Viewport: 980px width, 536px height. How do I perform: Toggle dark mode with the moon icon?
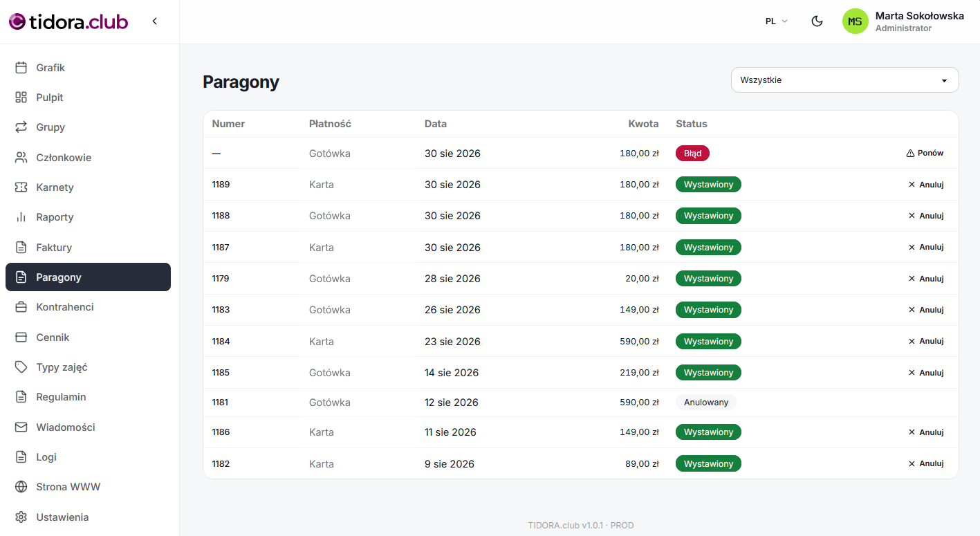(817, 21)
